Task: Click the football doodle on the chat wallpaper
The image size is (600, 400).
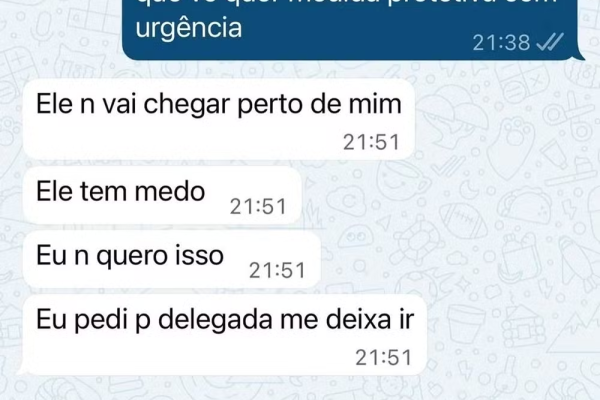Action: 463,221
